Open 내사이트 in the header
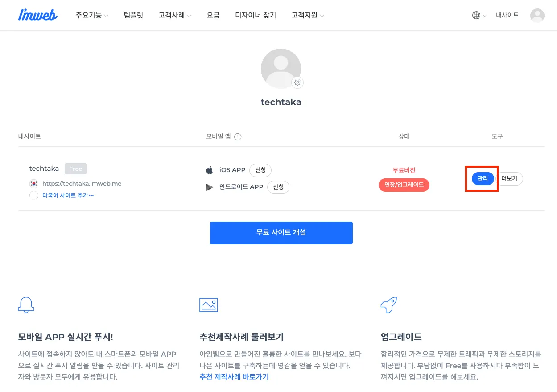Viewport: 557px width, 392px height. click(x=507, y=15)
